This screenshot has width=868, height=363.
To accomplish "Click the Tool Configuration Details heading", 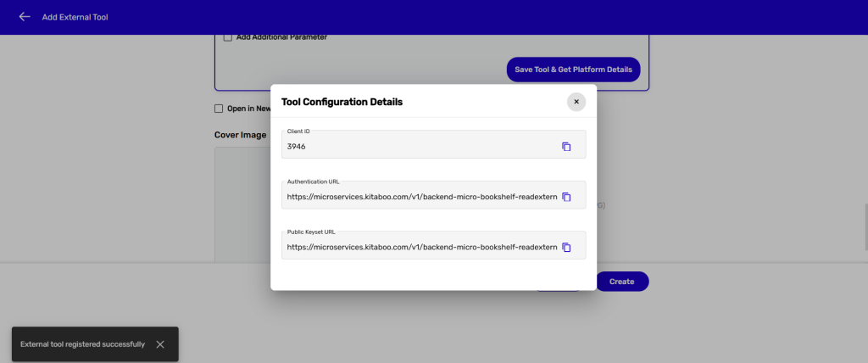I will [342, 102].
